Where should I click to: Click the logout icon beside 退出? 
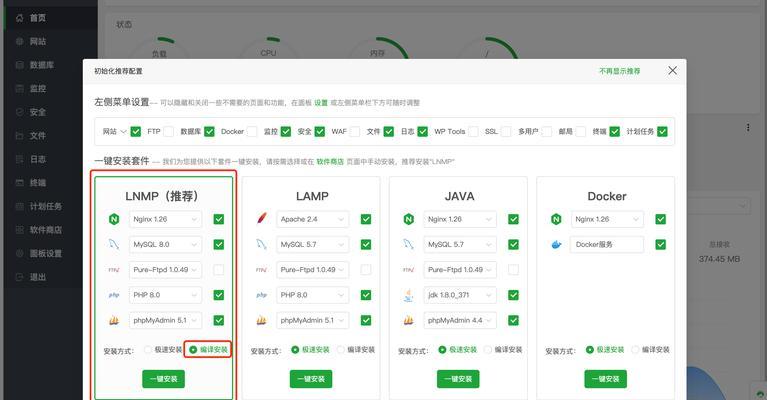tap(20, 277)
